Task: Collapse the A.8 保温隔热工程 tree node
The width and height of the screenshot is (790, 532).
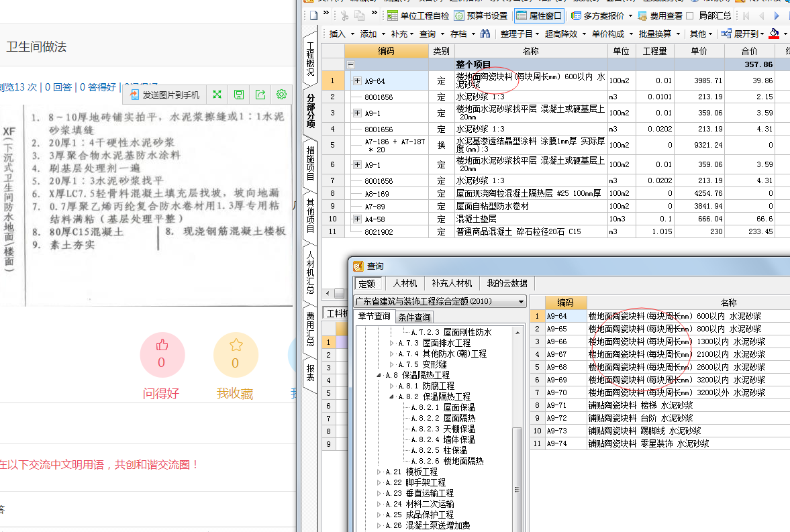Action: pos(379,375)
